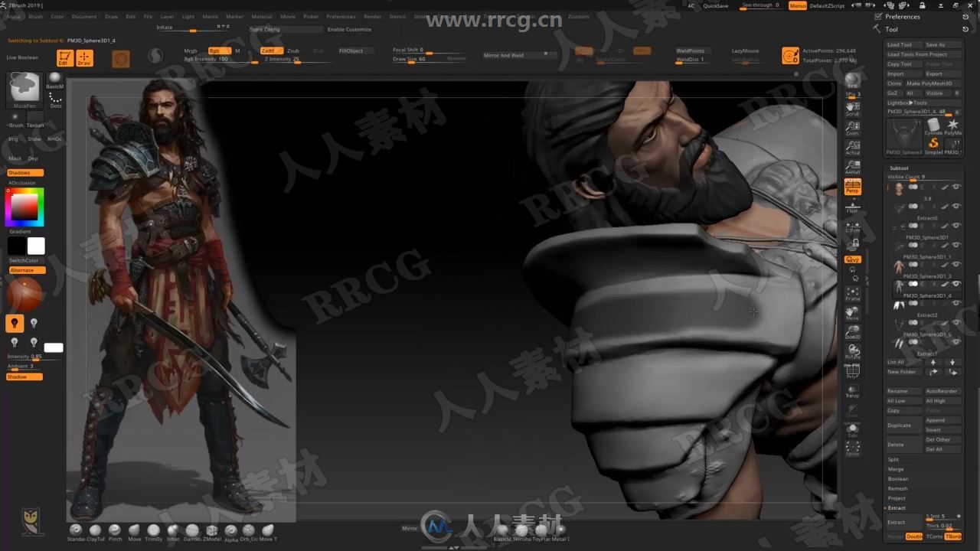
Task: Click the BPR render icon
Action: tap(852, 80)
